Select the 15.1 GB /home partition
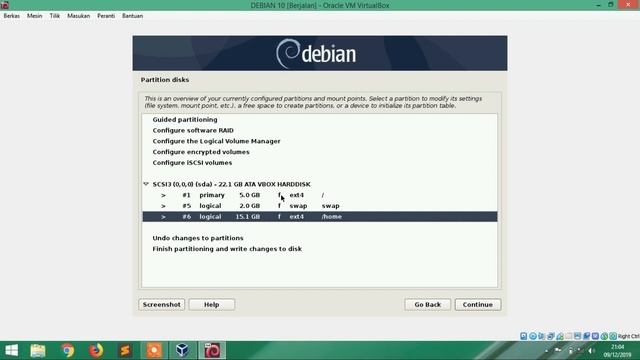This screenshot has width=640, height=360. (320, 217)
